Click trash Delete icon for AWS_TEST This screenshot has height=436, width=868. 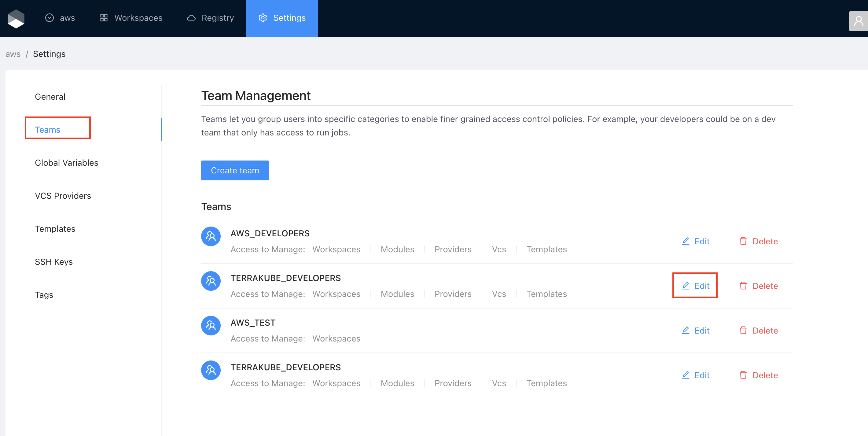[743, 331]
